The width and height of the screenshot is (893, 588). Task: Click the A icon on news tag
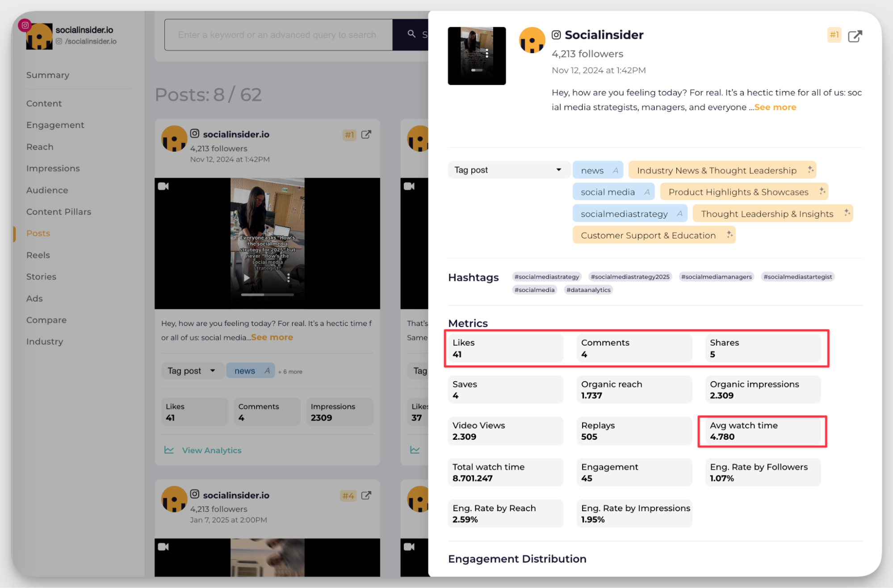pyautogui.click(x=616, y=170)
